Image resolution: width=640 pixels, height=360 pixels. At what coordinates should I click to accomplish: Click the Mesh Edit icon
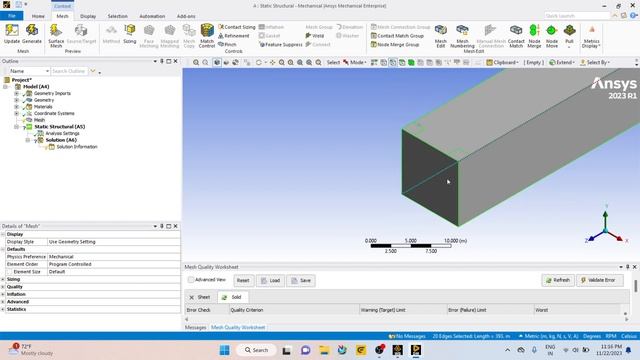(x=440, y=36)
